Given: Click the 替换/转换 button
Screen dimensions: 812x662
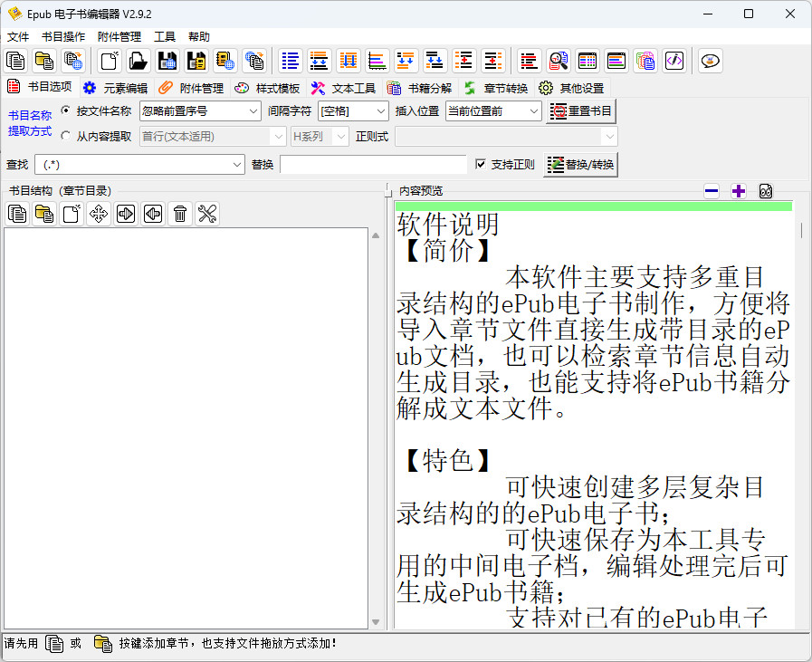Looking at the screenshot, I should [x=580, y=165].
